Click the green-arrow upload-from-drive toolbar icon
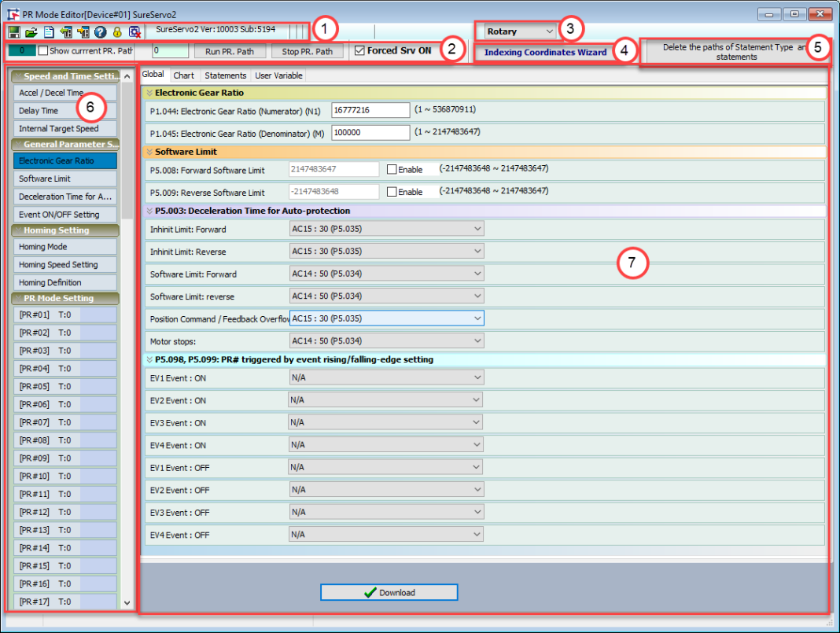 click(66, 31)
